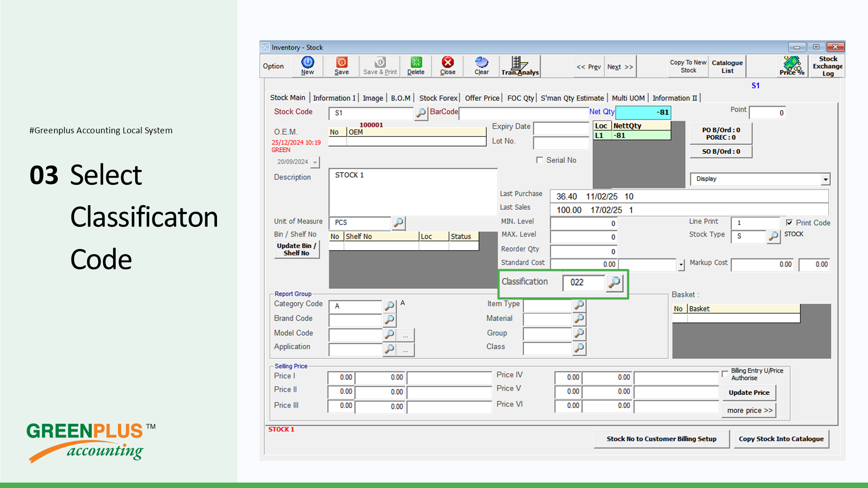Click the Update Bin / Shelf No button
868x488 pixels.
tap(297, 249)
